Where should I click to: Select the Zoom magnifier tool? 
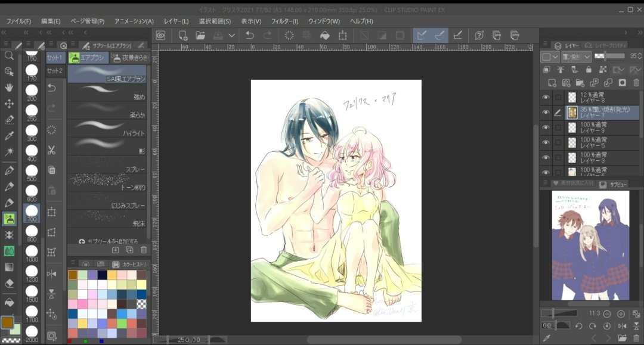[8, 55]
